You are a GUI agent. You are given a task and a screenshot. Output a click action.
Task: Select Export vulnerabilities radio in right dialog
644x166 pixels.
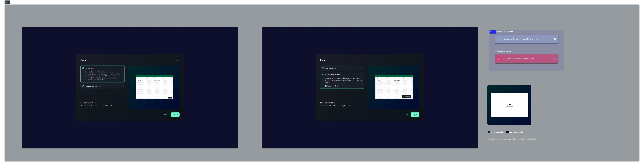pyautogui.click(x=323, y=75)
